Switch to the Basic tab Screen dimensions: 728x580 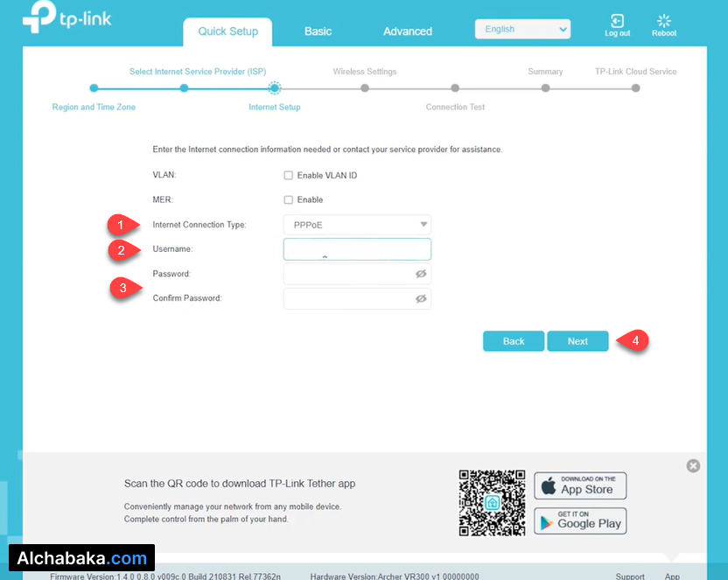pyautogui.click(x=318, y=31)
